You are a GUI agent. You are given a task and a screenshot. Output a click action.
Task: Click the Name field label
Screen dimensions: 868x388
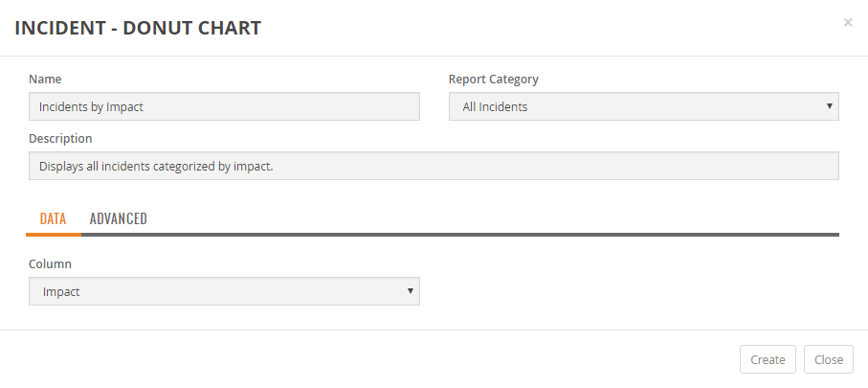pos(45,80)
